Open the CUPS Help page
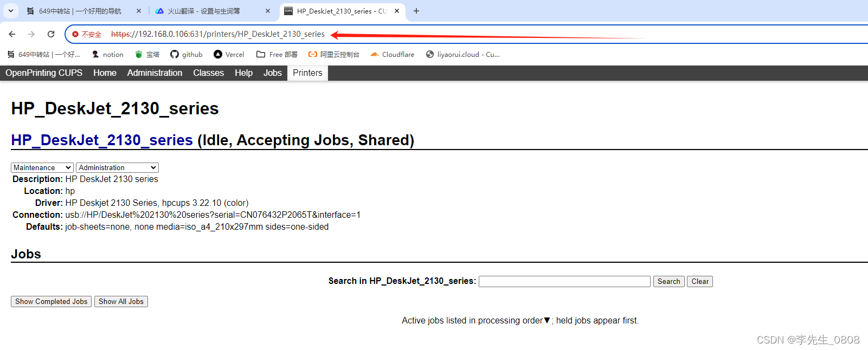 tap(243, 73)
